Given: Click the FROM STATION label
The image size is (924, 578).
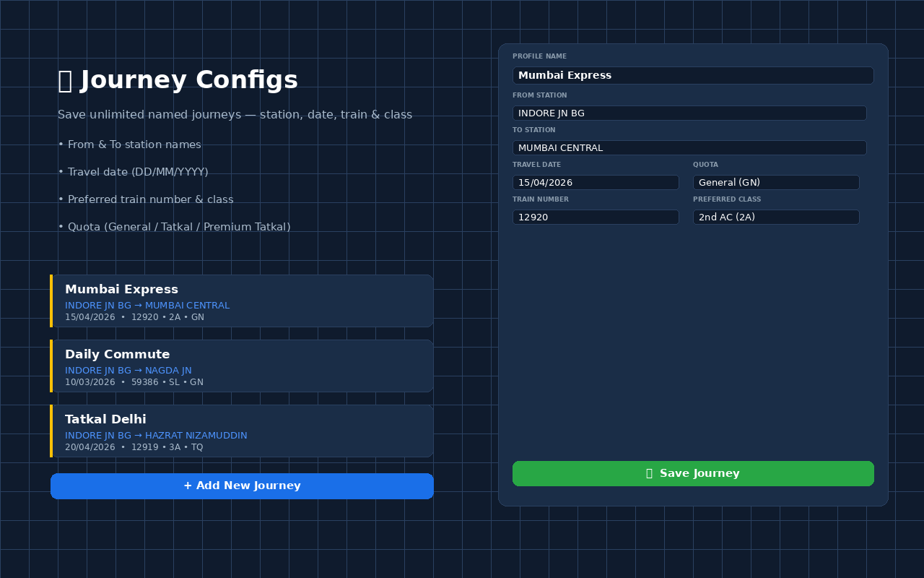Looking at the screenshot, I should (x=539, y=95).
